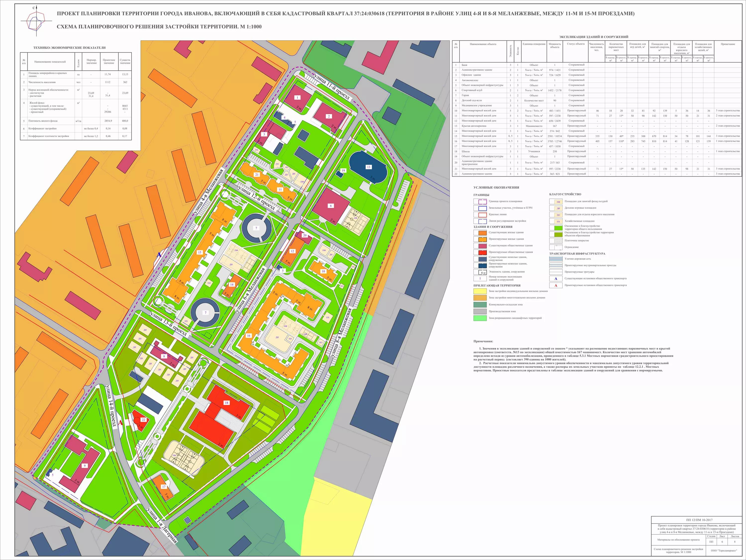746x560 pixels.
Task: Click the existing public buildings legend swatch
Action: coord(480,246)
